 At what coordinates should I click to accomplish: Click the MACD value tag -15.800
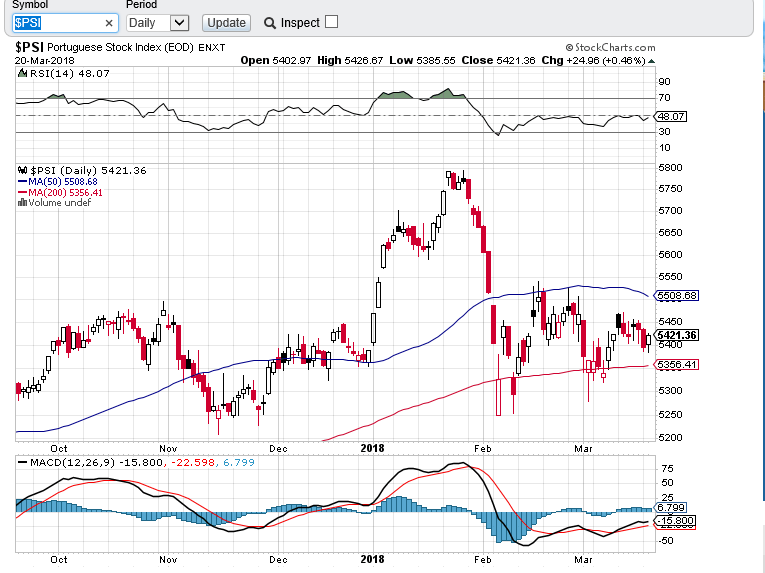tap(675, 521)
